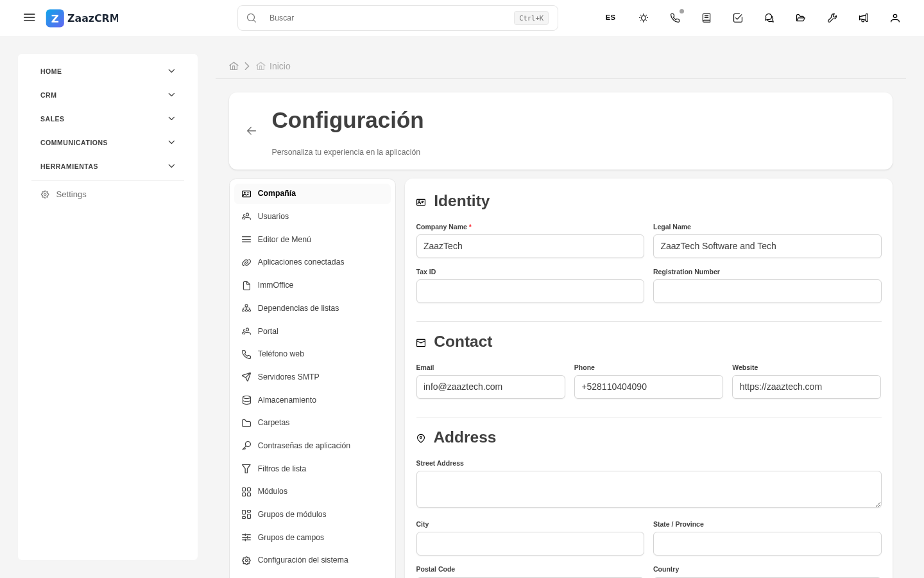The height and width of the screenshot is (578, 924).
Task: Expand the COMMUNICATIONS sidebar section
Action: click(108, 143)
